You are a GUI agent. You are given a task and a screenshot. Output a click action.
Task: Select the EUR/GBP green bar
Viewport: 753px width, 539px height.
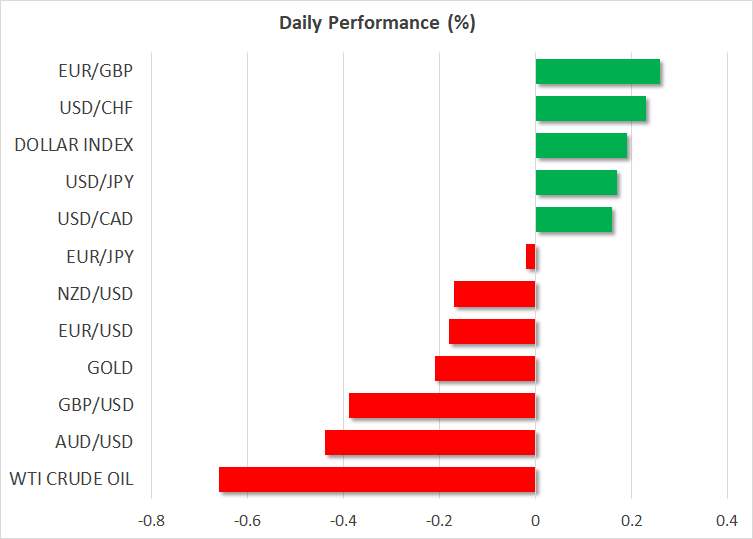[x=597, y=72]
